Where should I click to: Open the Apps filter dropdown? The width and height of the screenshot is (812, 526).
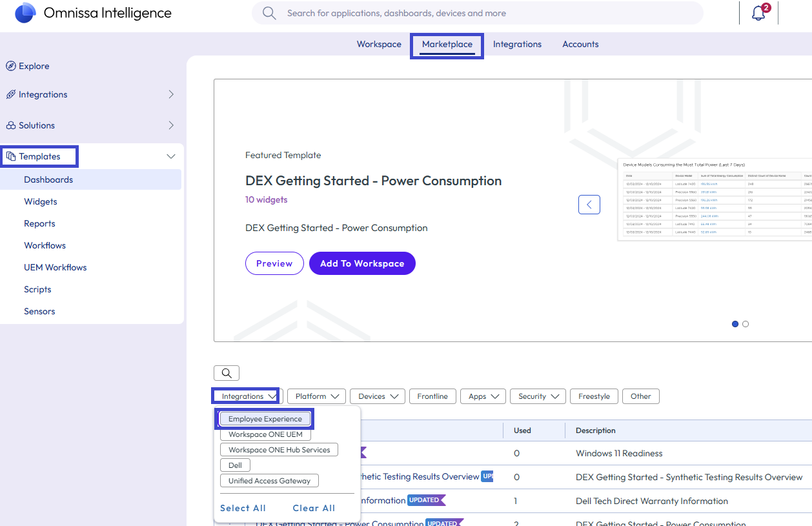[x=483, y=396]
